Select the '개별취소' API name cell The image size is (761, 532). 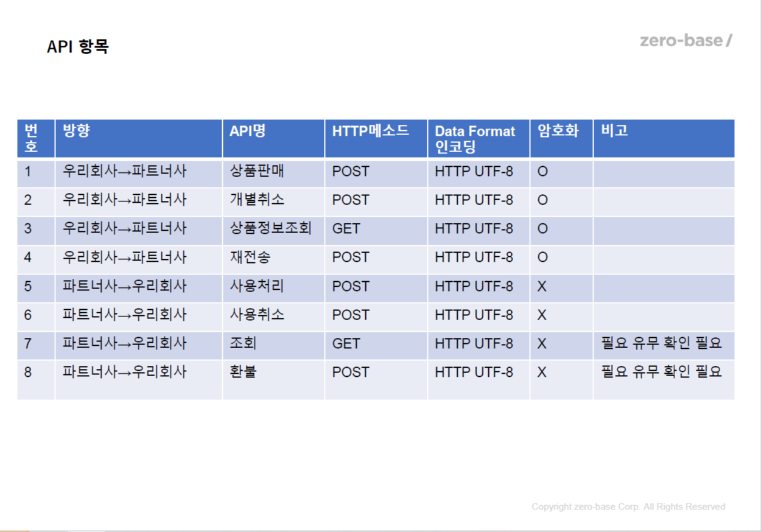point(273,201)
